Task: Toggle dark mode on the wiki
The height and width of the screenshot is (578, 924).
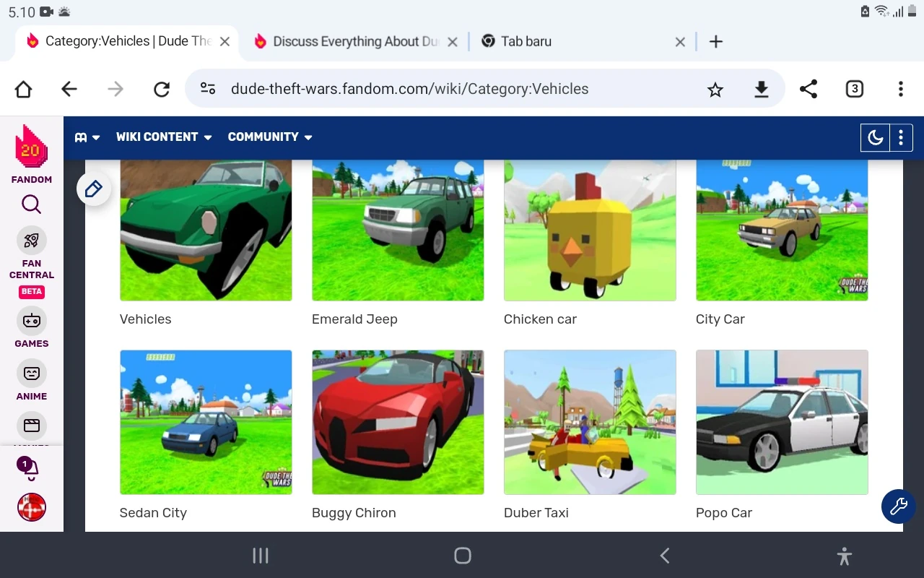Action: 875,137
